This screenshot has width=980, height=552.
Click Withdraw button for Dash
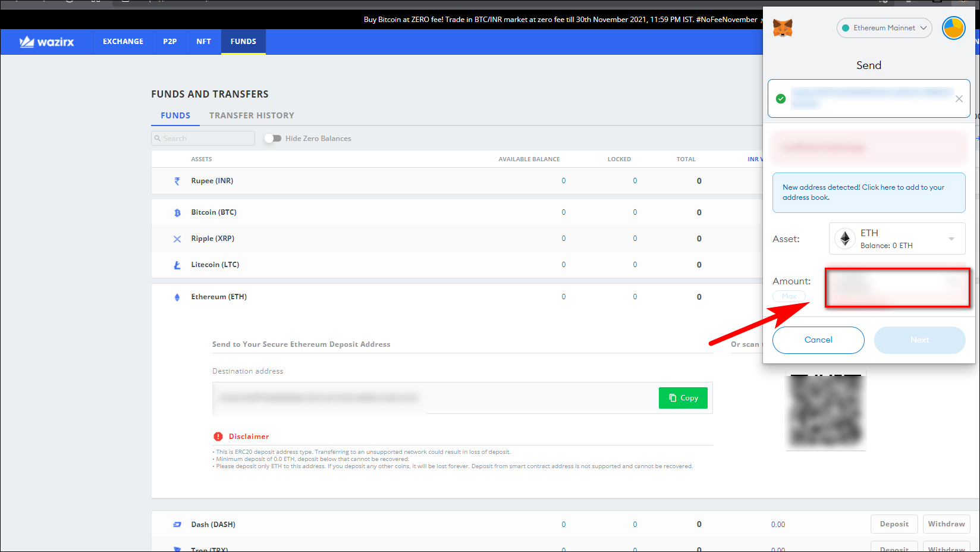click(x=947, y=524)
